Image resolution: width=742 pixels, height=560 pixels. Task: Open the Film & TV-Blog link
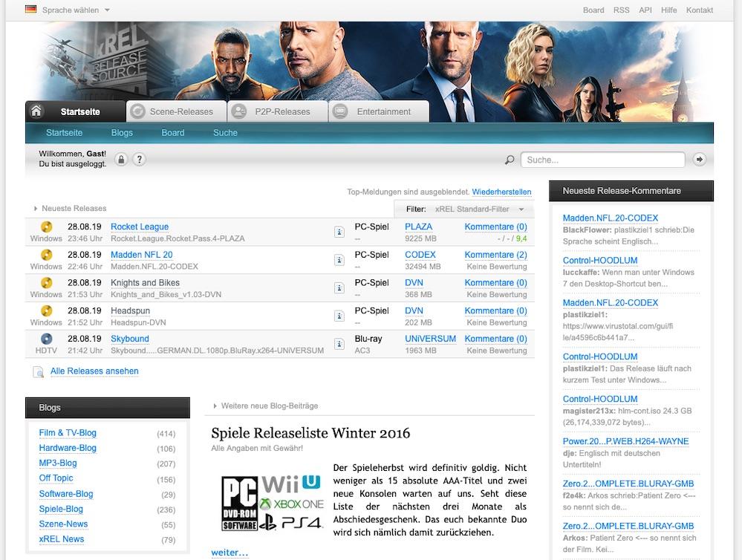pyautogui.click(x=68, y=433)
